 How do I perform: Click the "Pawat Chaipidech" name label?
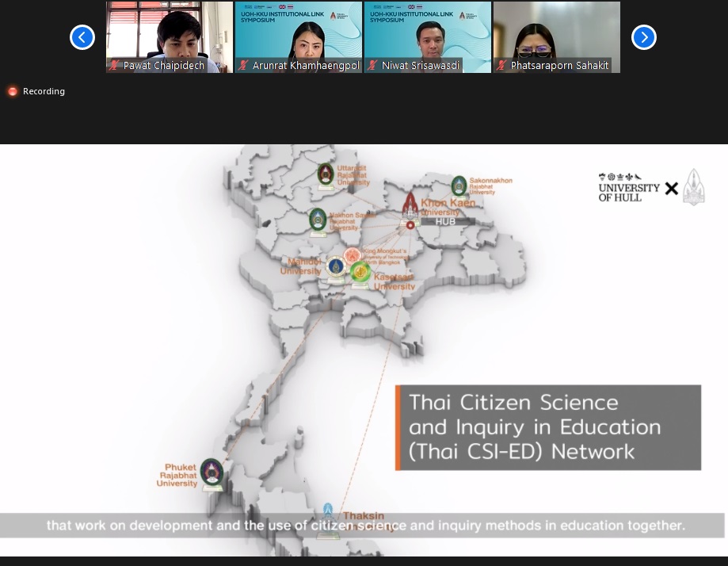[x=164, y=66]
